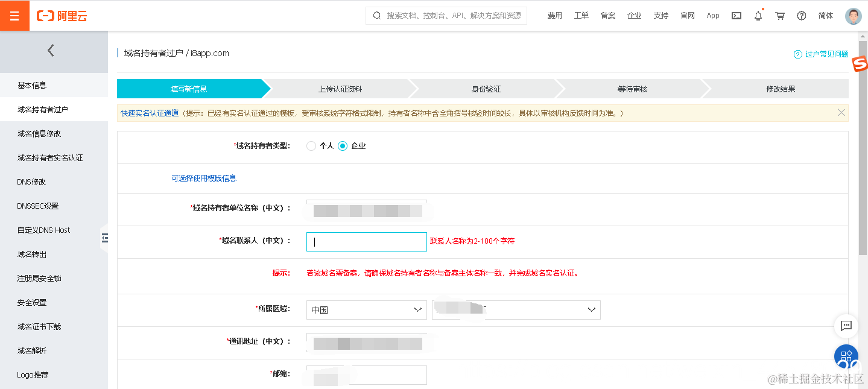Click the Sogou input method icon
Image resolution: width=868 pixels, height=389 pixels.
click(x=860, y=63)
